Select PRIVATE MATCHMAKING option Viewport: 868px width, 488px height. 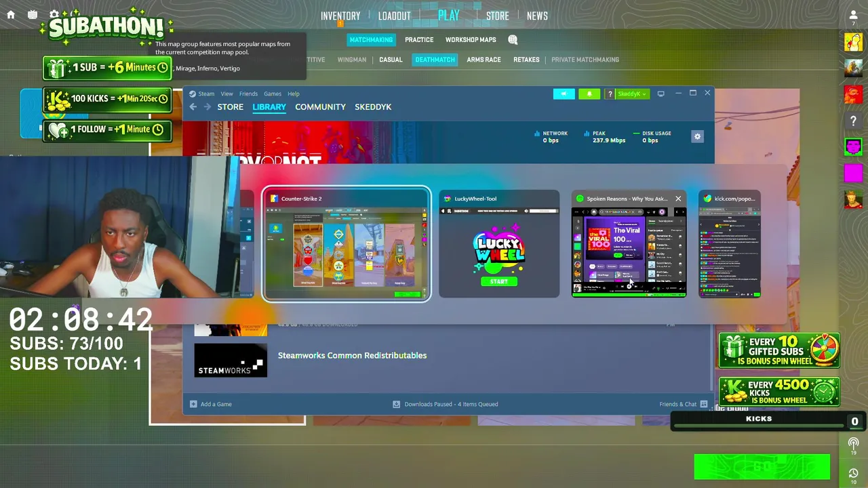click(585, 60)
